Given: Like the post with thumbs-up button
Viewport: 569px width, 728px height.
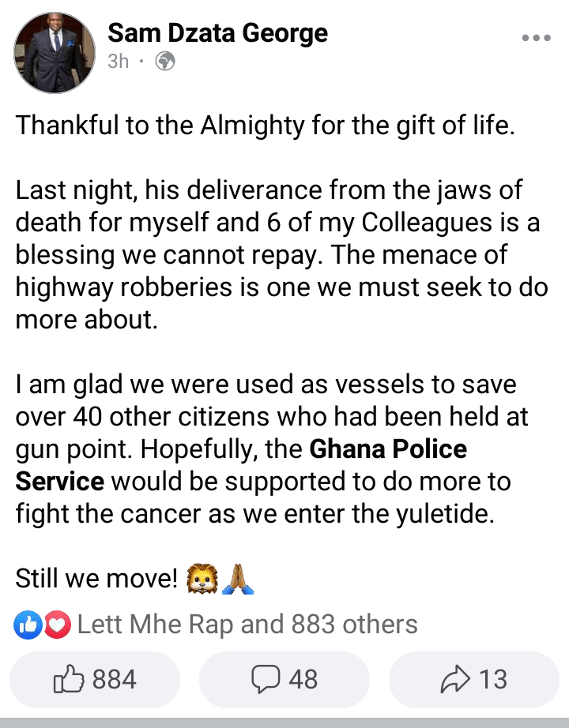Looking at the screenshot, I should (95, 679).
